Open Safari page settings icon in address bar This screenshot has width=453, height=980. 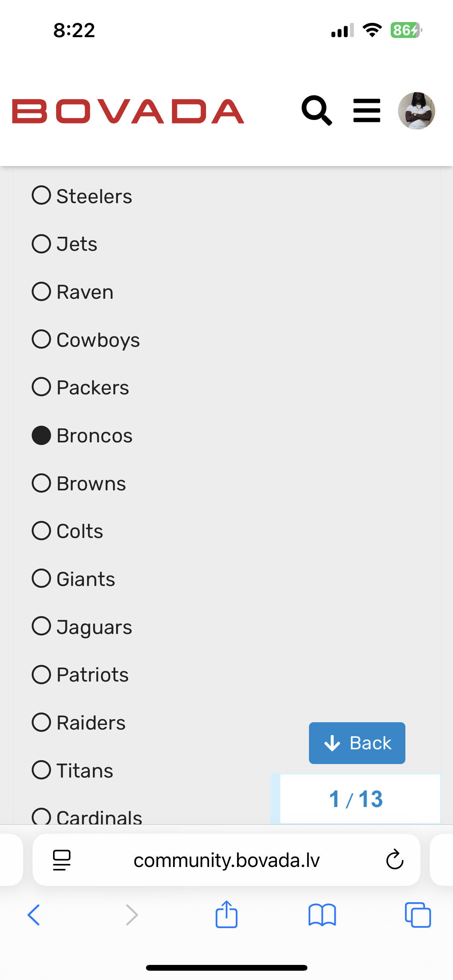62,860
